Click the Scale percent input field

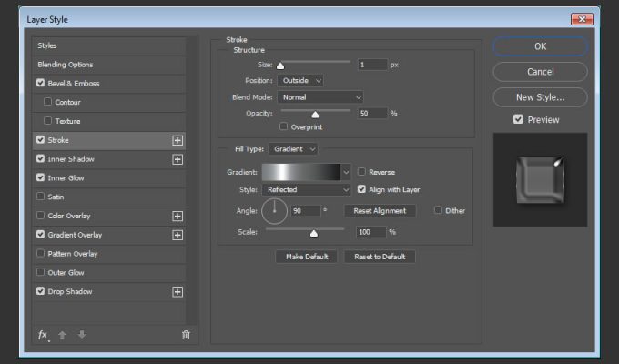point(370,232)
